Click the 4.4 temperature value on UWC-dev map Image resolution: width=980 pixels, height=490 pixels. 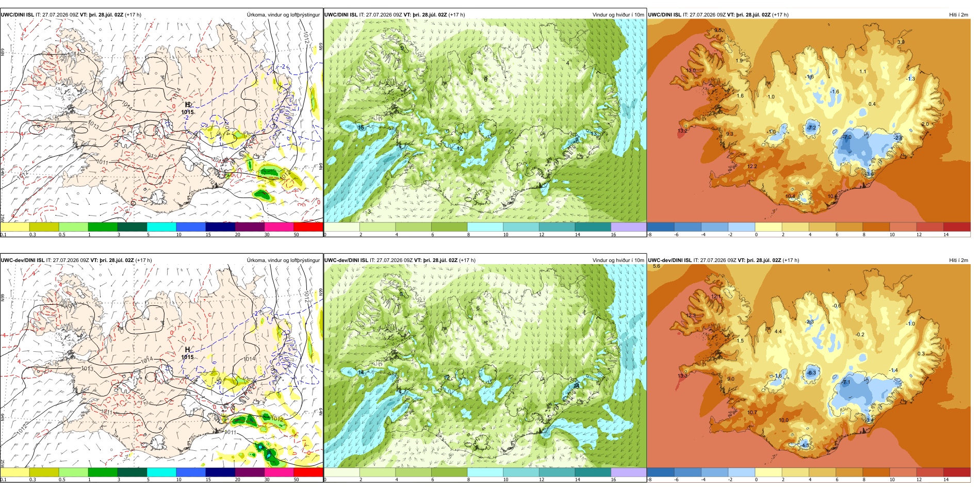pyautogui.click(x=778, y=332)
